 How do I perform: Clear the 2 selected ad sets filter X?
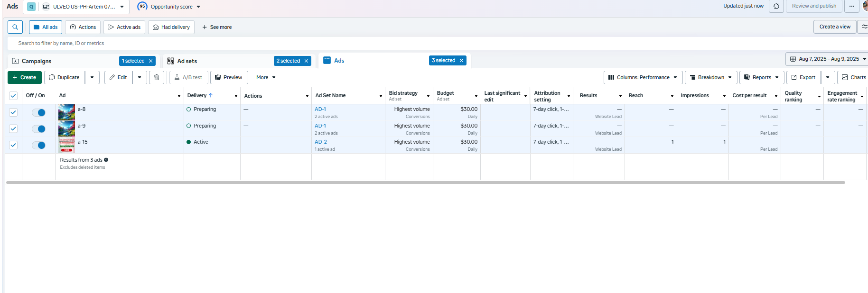307,61
